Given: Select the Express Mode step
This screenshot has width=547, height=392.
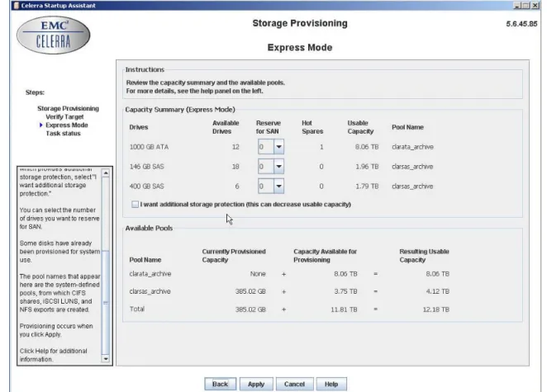Looking at the screenshot, I should (x=67, y=125).
